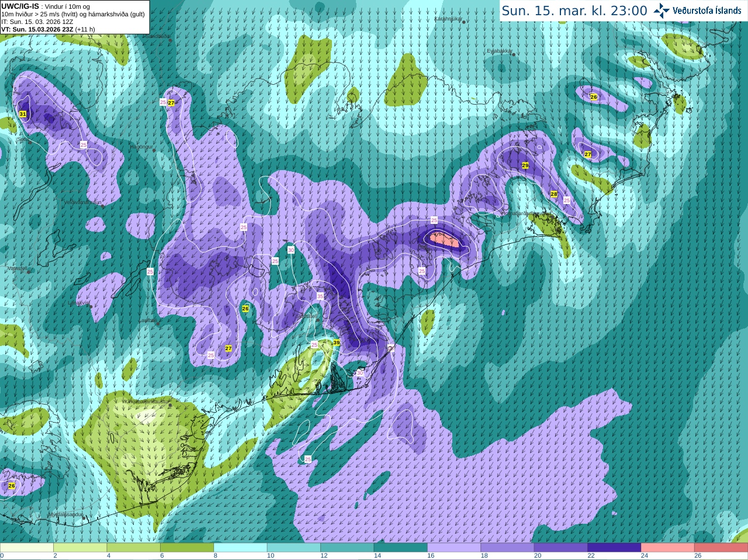Click the yellow gust marker 39

pos(337,343)
